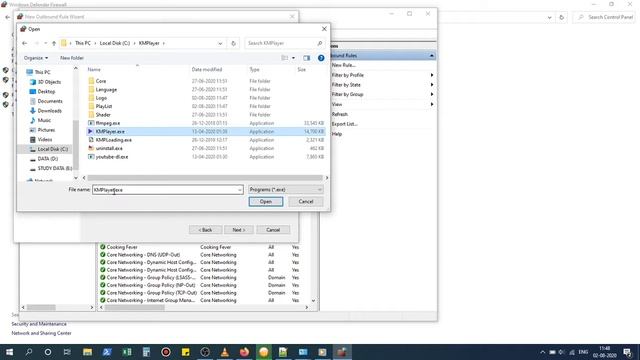The width and height of the screenshot is (640, 360).
Task: Select Documents in navigation pane
Action: [50, 101]
